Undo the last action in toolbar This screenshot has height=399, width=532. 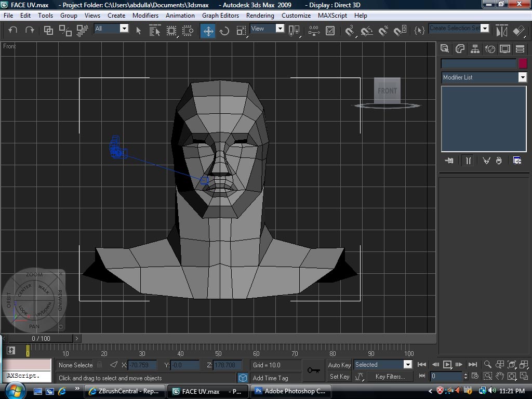click(x=13, y=31)
